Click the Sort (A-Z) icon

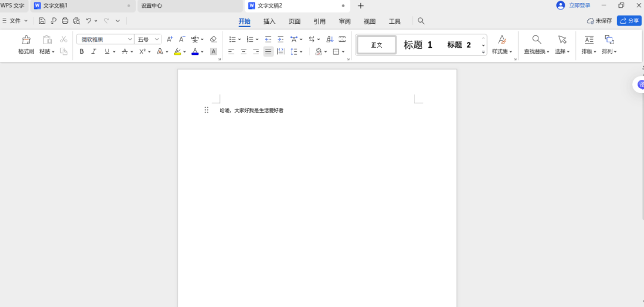coord(330,39)
